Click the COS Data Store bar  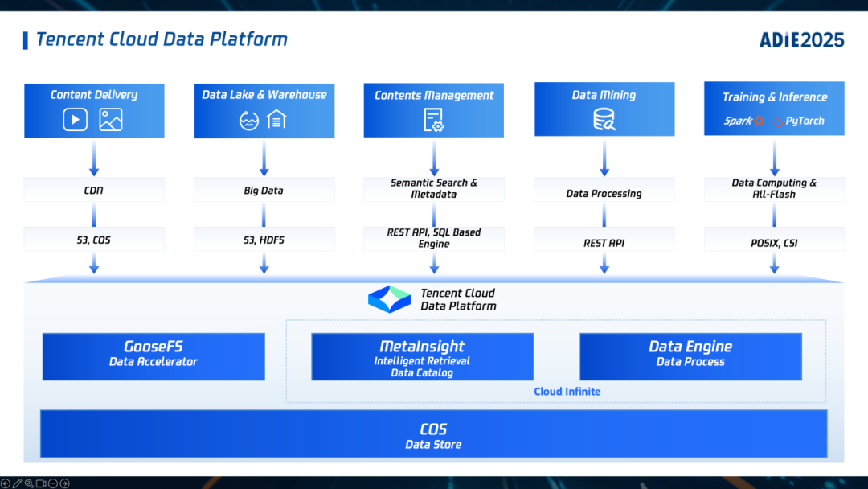[434, 434]
